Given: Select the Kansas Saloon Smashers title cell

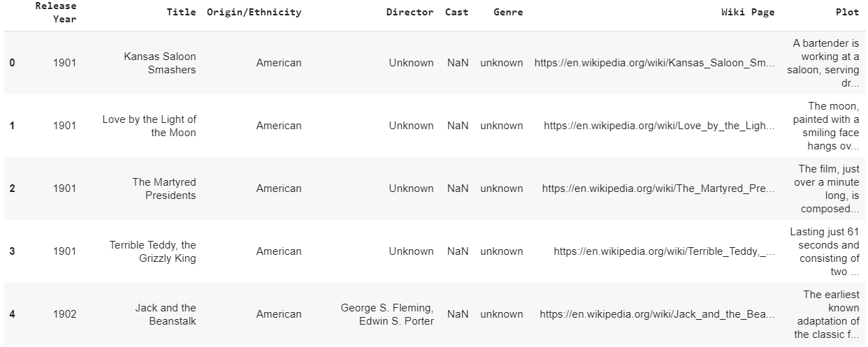Looking at the screenshot, I should (x=160, y=63).
